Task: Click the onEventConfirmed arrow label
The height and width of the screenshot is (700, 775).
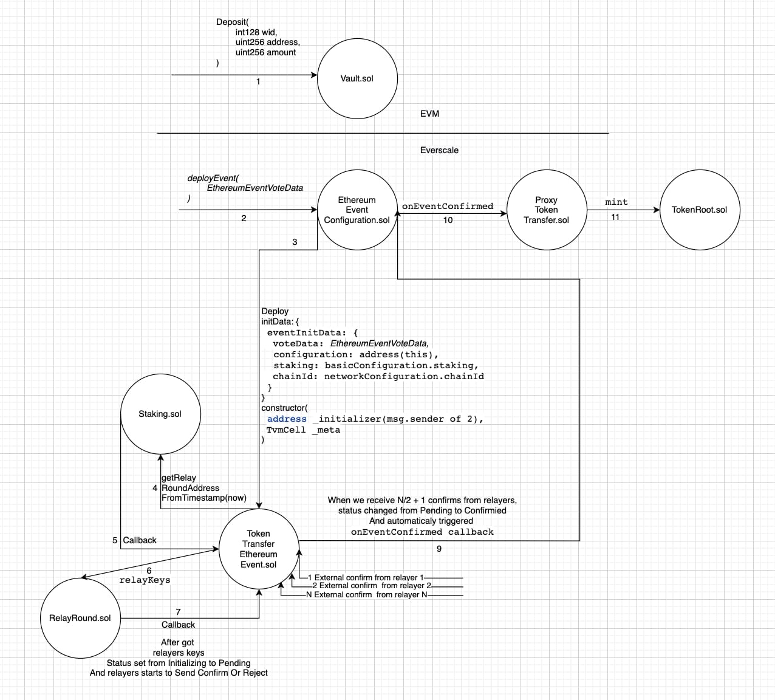Action: pyautogui.click(x=448, y=206)
